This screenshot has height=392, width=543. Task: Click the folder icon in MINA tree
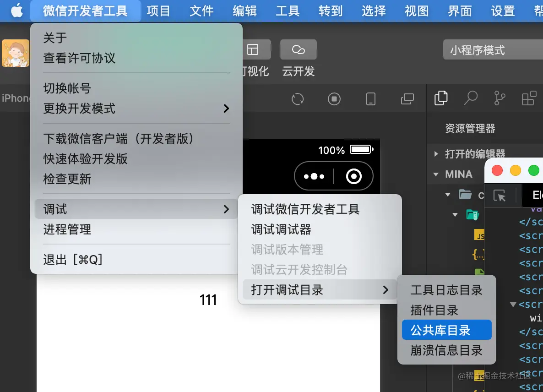(465, 195)
